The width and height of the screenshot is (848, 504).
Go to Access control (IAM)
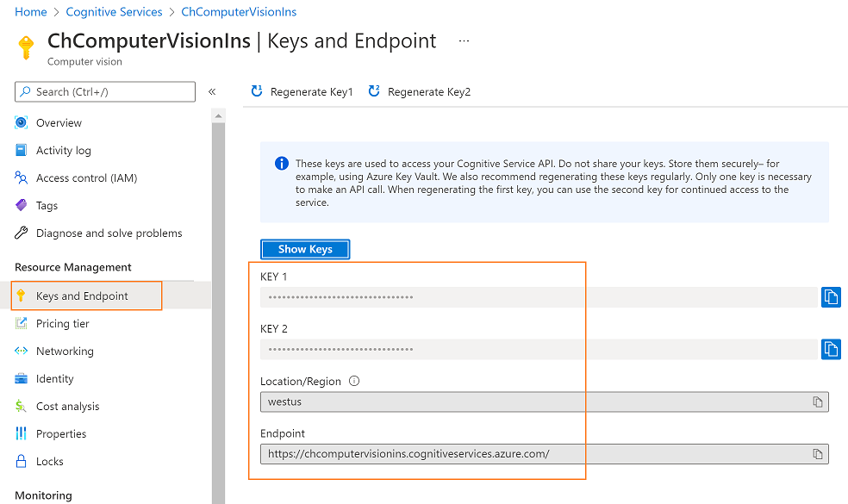click(x=86, y=178)
